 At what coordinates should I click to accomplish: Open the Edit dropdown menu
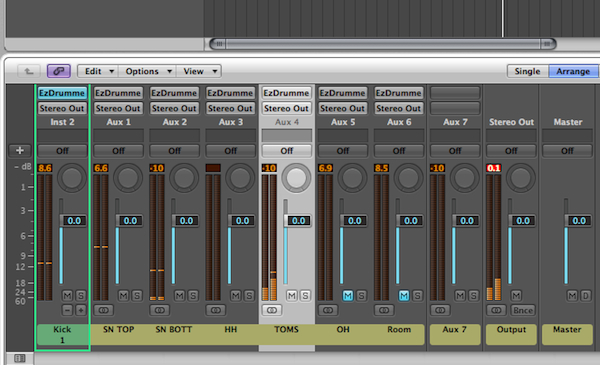[x=98, y=71]
